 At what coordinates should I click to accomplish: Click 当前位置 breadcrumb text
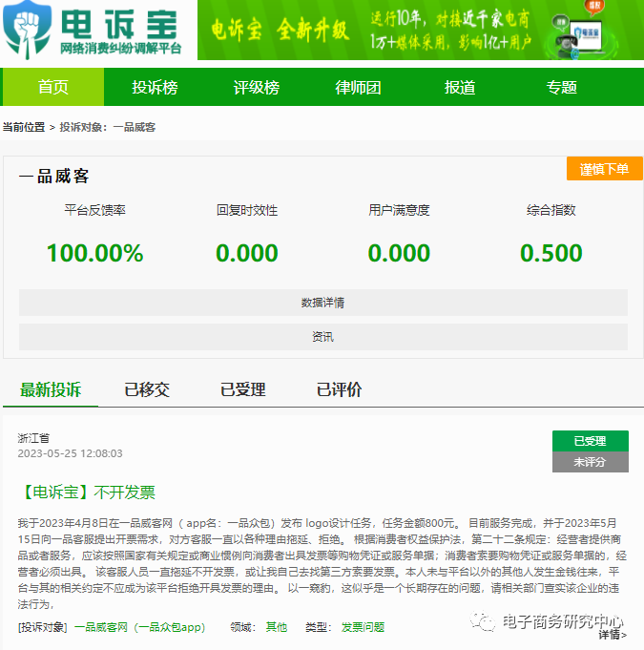click(24, 127)
